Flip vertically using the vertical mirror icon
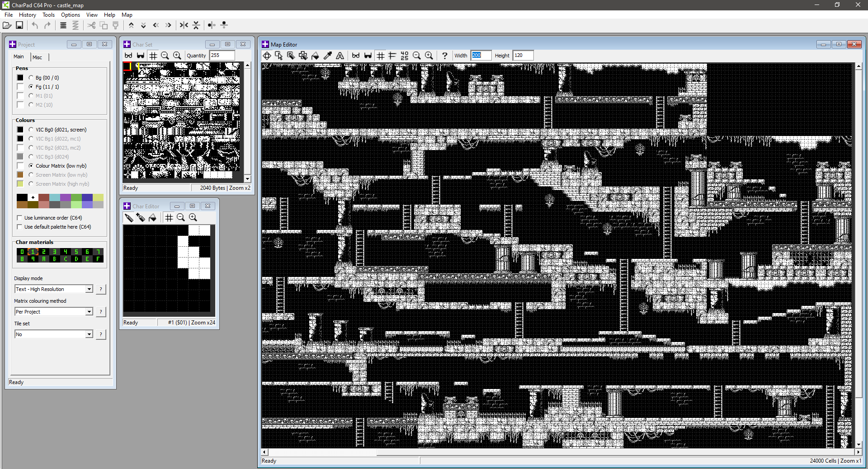This screenshot has height=469, width=868. pos(196,25)
